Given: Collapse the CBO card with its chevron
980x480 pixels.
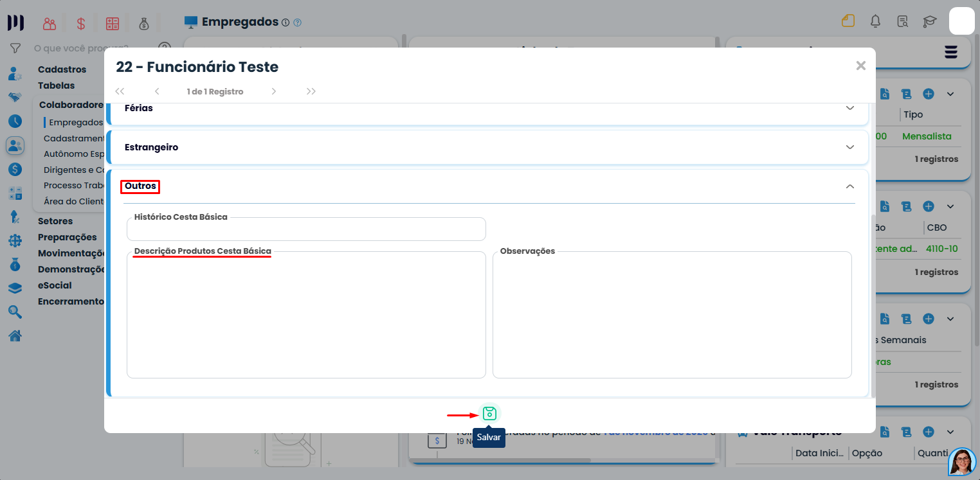Looking at the screenshot, I should coord(950,207).
